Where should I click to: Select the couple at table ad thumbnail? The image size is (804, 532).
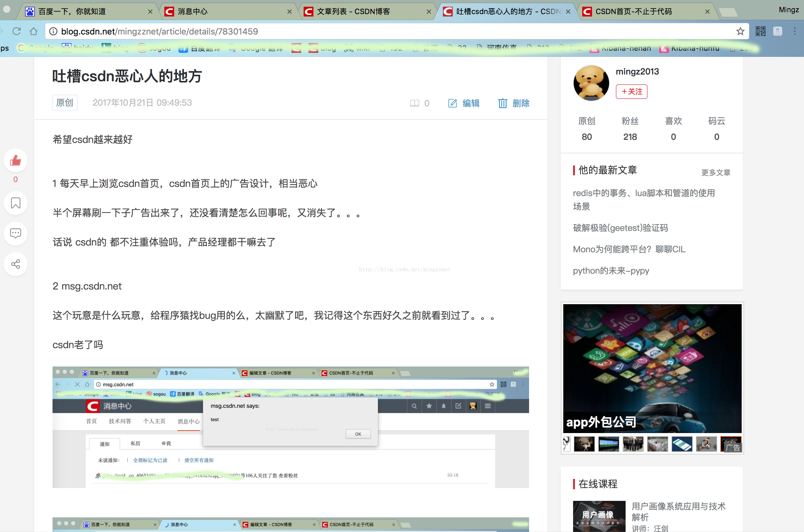pyautogui.click(x=584, y=444)
